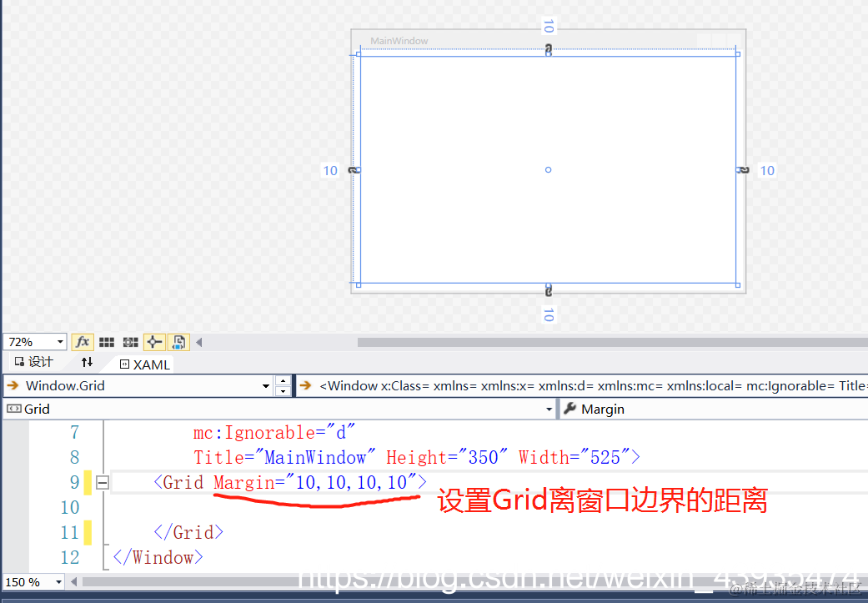The height and width of the screenshot is (603, 868).
Task: Click the toggle artboard background icon
Action: click(178, 341)
